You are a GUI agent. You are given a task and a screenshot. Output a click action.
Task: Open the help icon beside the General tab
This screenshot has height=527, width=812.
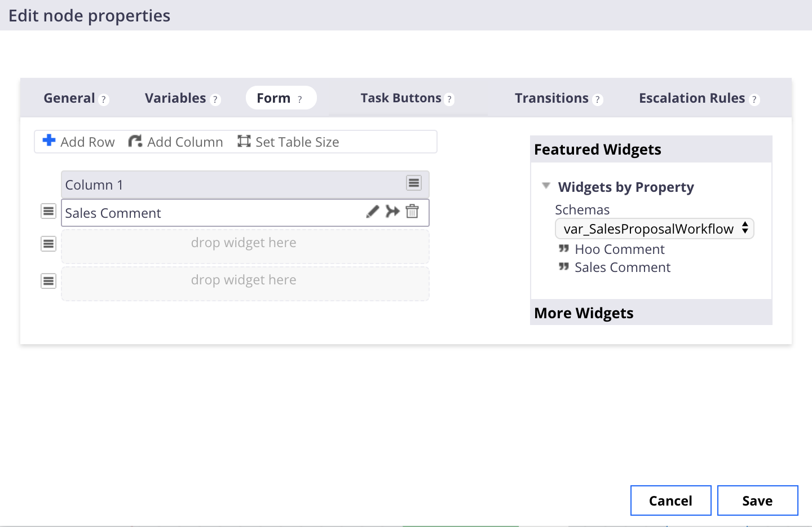(x=103, y=100)
